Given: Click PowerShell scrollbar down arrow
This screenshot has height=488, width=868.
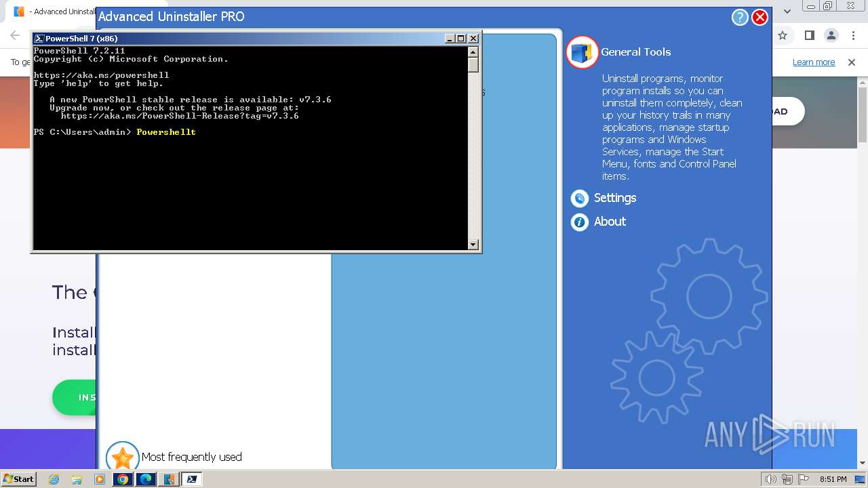Looking at the screenshot, I should (473, 245).
